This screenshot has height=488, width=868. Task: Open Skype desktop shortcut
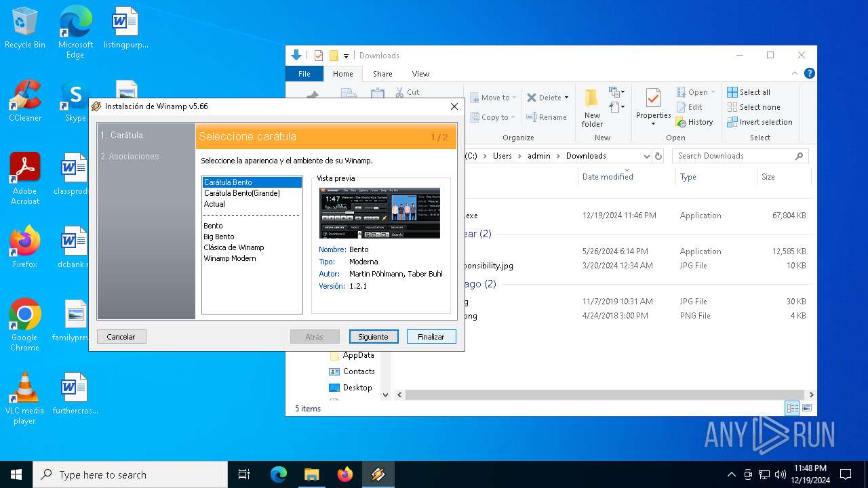[x=75, y=100]
